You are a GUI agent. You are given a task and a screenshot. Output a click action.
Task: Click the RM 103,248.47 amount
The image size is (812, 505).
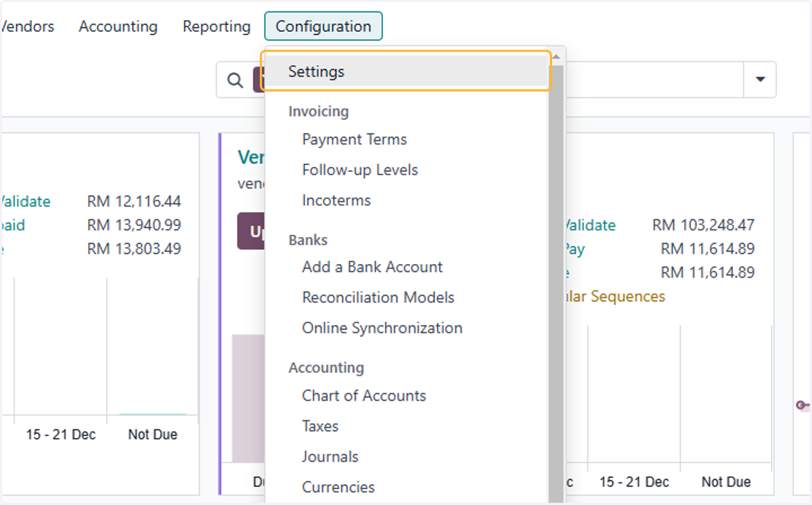(x=703, y=225)
